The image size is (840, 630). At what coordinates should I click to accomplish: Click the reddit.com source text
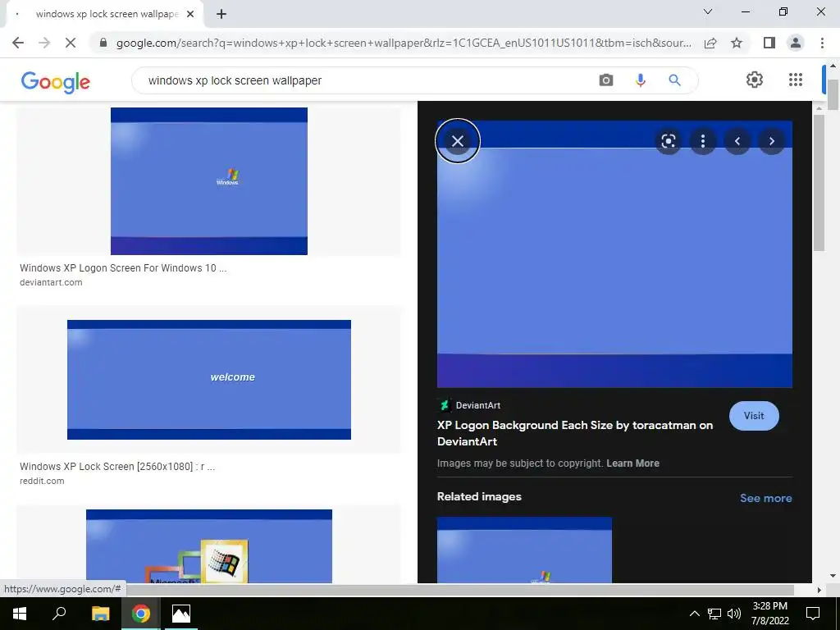coord(42,481)
